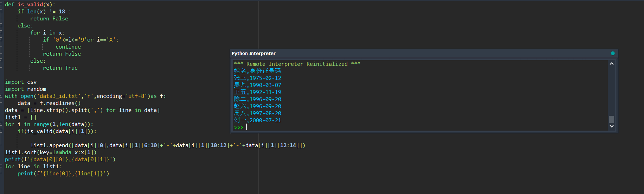
Task: Collapse the "for i in x:" loop
Action: [1, 33]
